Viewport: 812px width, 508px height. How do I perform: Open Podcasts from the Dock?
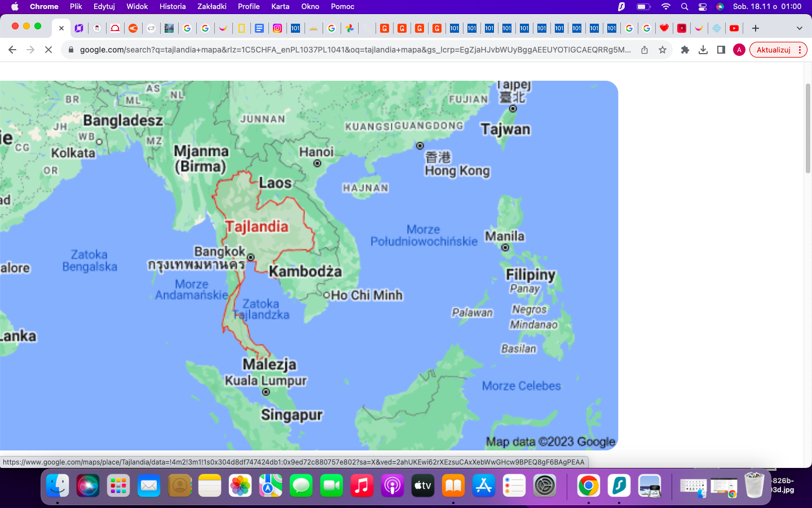(x=392, y=485)
